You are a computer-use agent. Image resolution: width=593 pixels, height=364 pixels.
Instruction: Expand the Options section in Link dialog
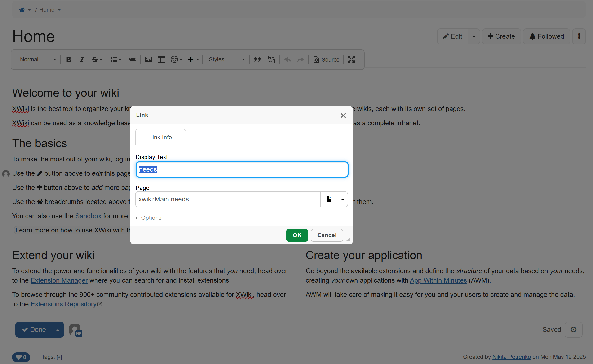pos(149,218)
